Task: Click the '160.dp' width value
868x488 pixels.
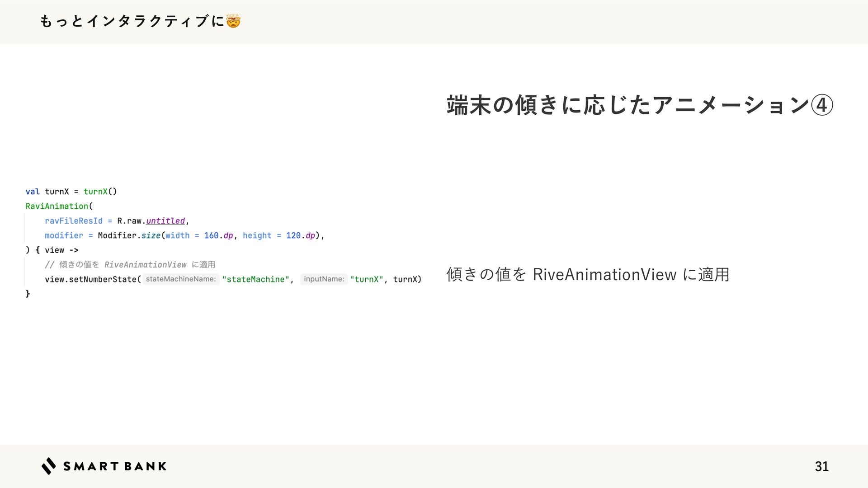Action: [218, 235]
